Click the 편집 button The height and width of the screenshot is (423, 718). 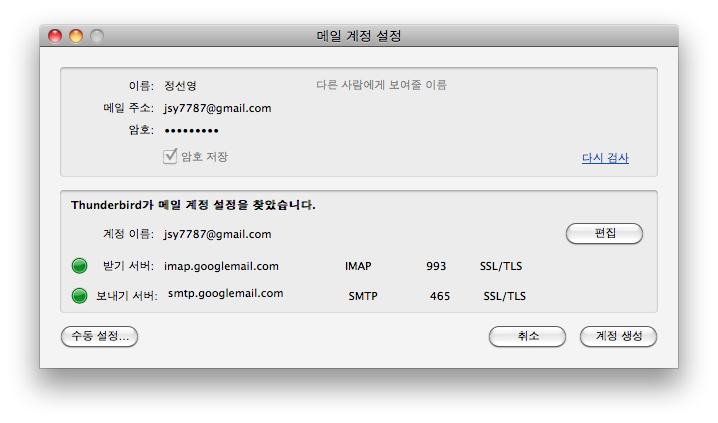click(x=604, y=233)
